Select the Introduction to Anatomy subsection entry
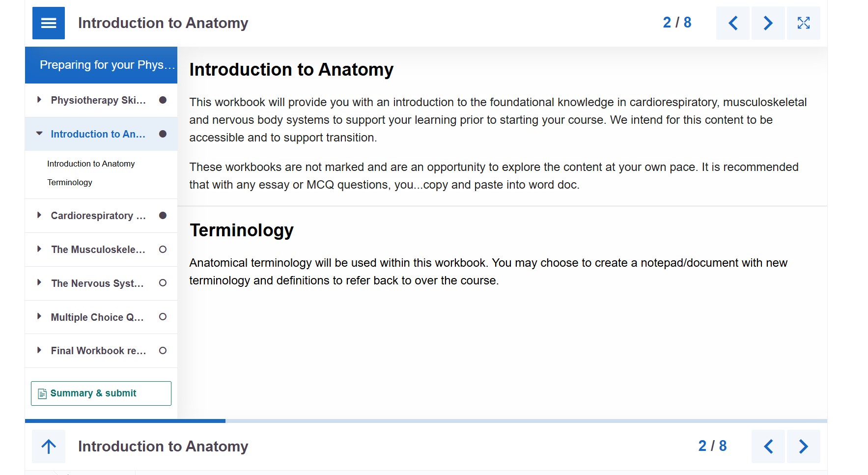 (90, 164)
